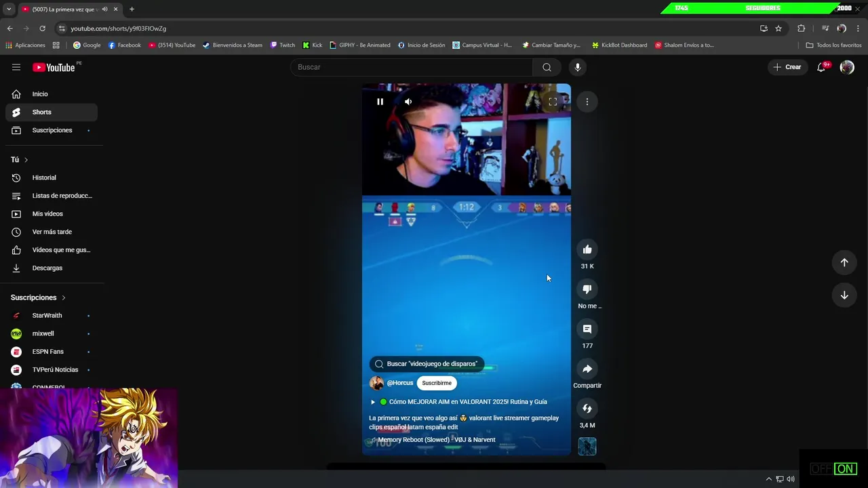The height and width of the screenshot is (488, 868).
Task: Open the comments showing 177
Action: pos(587,329)
